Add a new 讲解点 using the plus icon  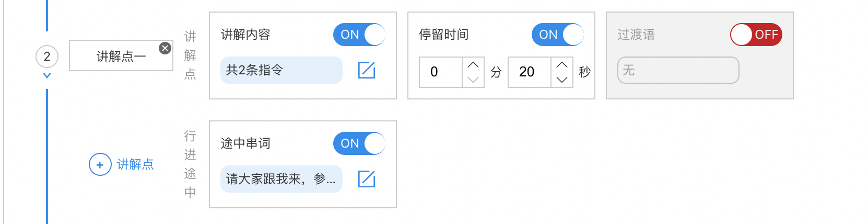coord(100,164)
